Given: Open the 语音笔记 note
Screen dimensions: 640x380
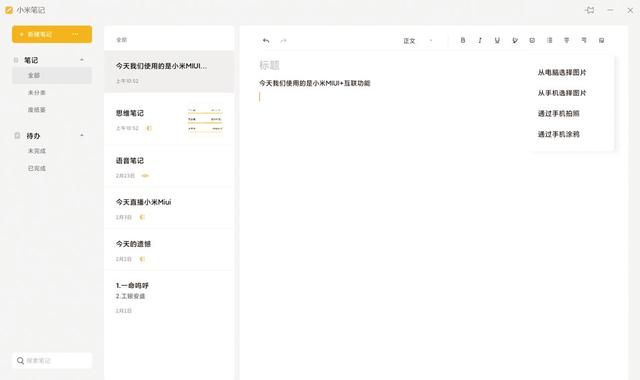Looking at the screenshot, I should click(169, 167).
